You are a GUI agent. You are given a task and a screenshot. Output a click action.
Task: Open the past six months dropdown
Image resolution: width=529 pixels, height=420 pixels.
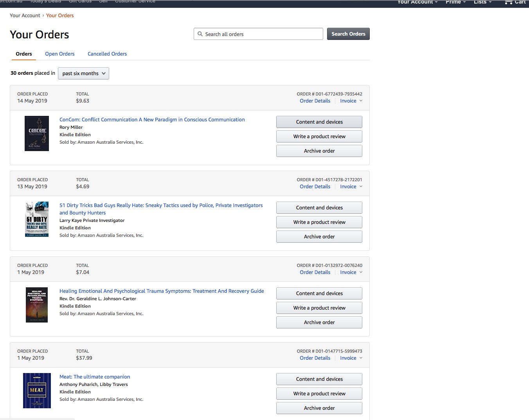coord(83,73)
